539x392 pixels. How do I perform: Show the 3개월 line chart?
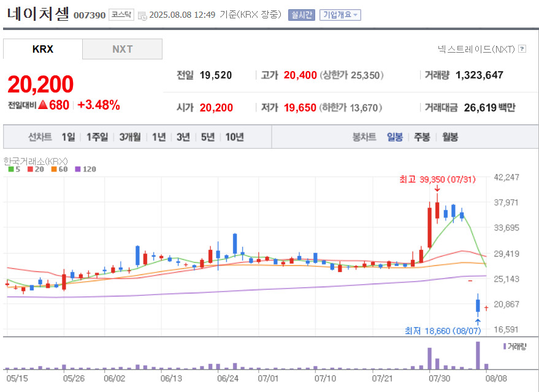[x=130, y=137]
